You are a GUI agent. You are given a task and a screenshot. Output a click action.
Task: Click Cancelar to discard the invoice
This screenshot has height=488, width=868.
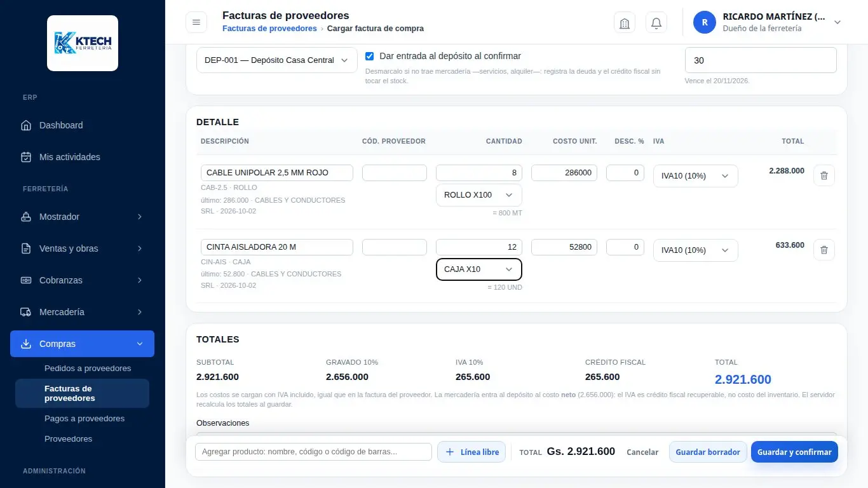pyautogui.click(x=642, y=452)
